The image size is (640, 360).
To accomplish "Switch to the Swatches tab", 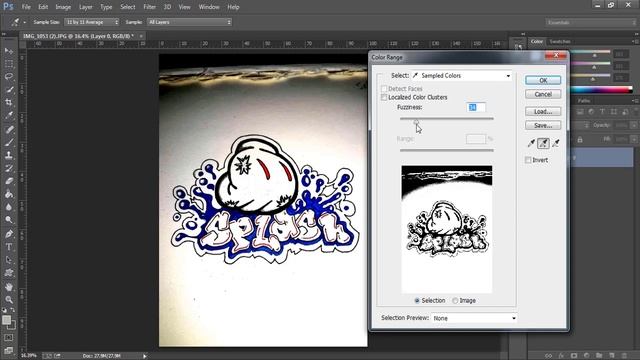I will (x=560, y=42).
